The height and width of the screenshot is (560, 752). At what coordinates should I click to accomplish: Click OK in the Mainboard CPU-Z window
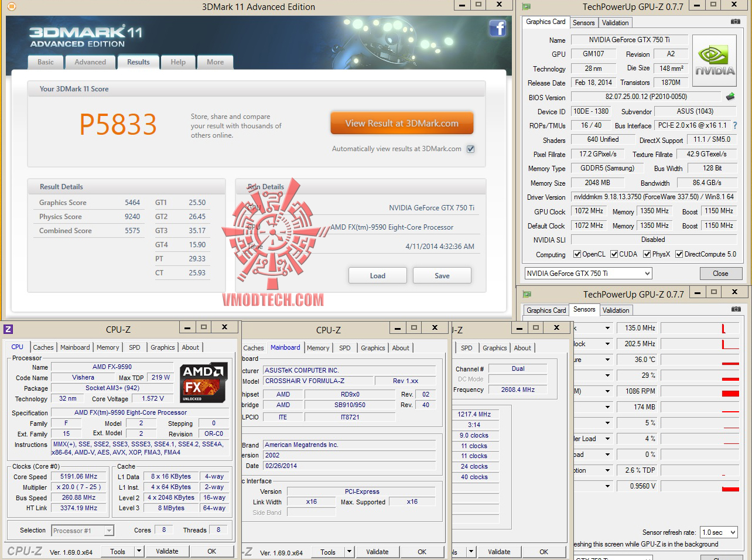coord(422,552)
